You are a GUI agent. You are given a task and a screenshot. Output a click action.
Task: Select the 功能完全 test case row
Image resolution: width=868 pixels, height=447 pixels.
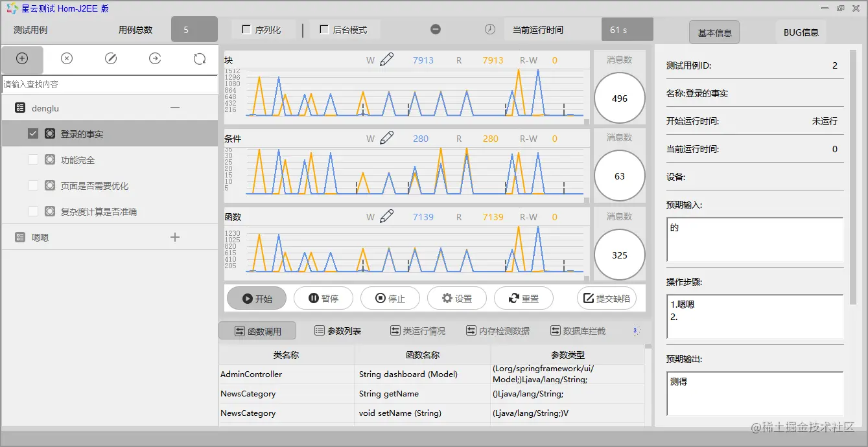(109, 160)
